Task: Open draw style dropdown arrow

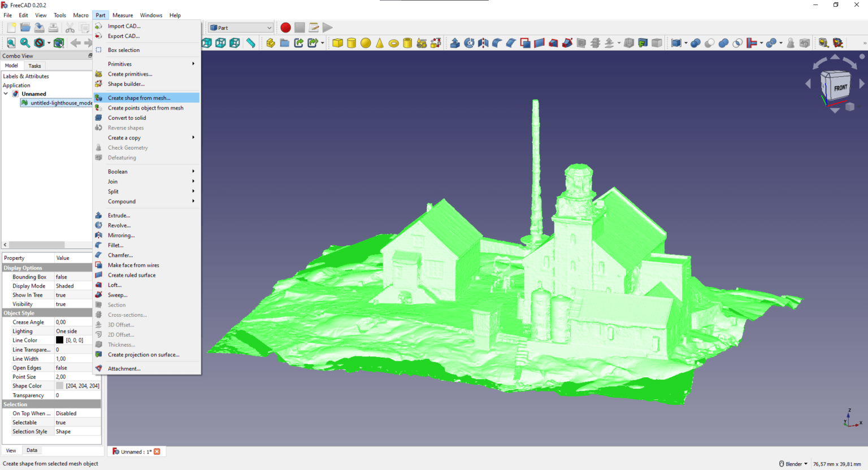Action: (x=49, y=43)
